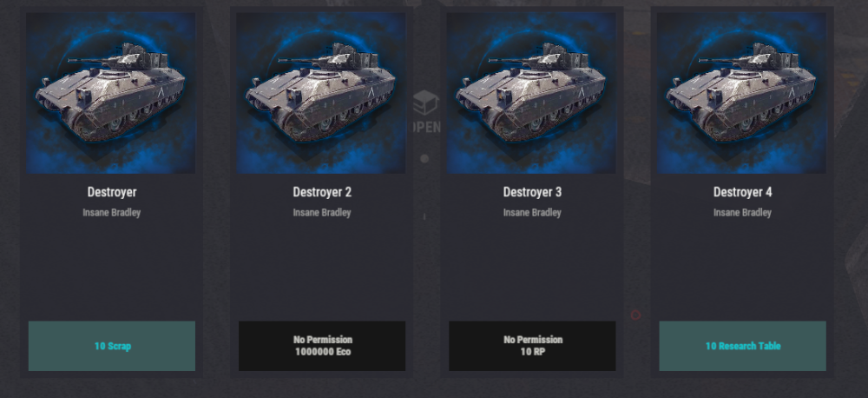Click the Destroyer 4 name heading

(x=743, y=192)
